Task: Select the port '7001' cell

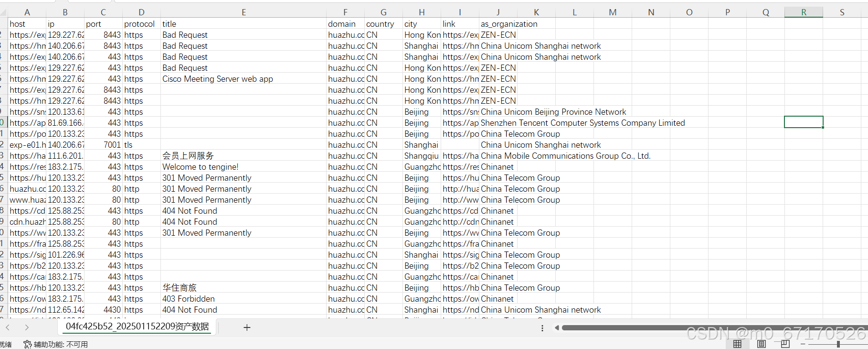Action: [x=104, y=145]
